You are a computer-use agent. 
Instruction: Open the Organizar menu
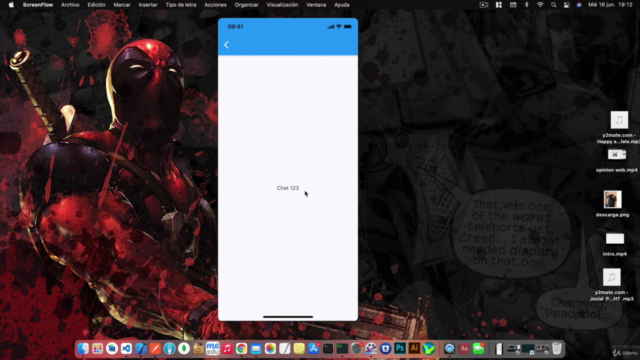pyautogui.click(x=247, y=5)
